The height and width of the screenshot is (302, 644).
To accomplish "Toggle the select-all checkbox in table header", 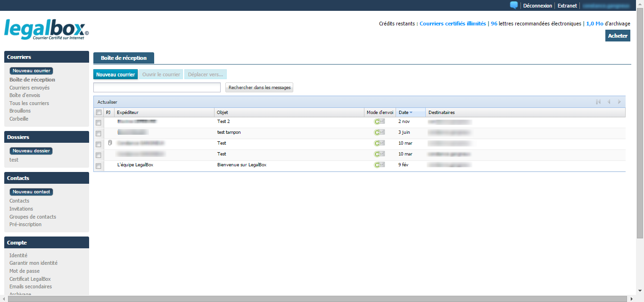I will [x=99, y=113].
